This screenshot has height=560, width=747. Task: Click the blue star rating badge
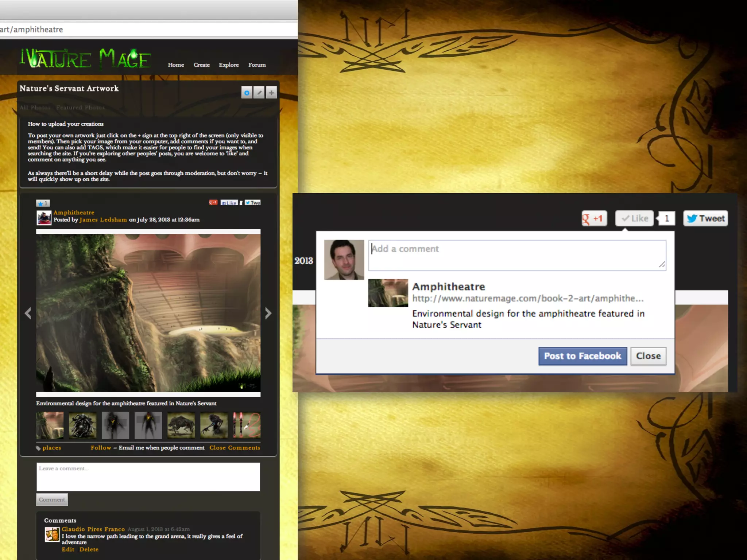point(43,203)
